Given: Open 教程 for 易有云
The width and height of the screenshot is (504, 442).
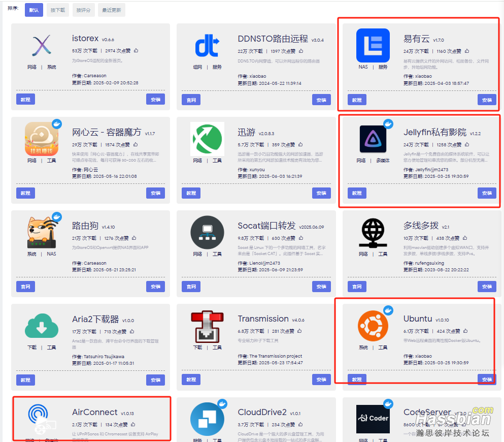Looking at the screenshot, I should tap(357, 100).
